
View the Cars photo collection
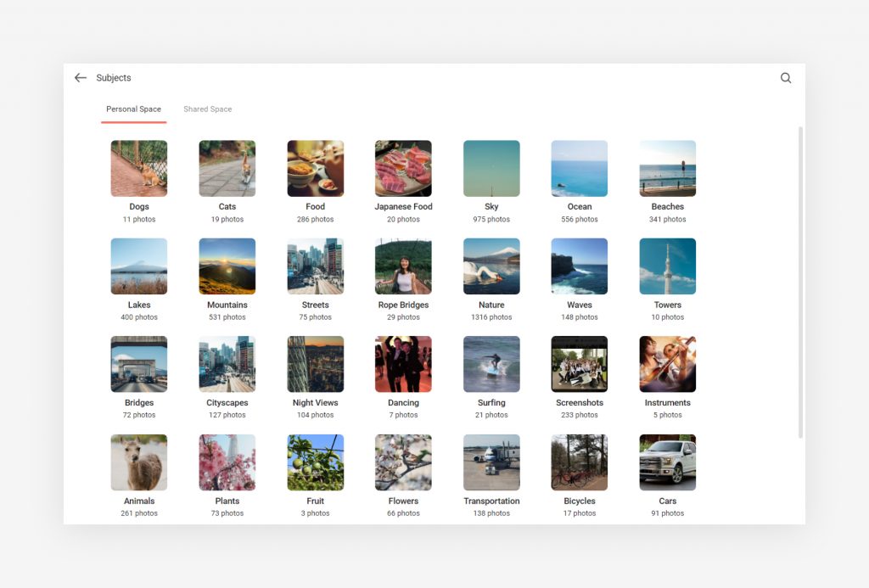(x=668, y=462)
